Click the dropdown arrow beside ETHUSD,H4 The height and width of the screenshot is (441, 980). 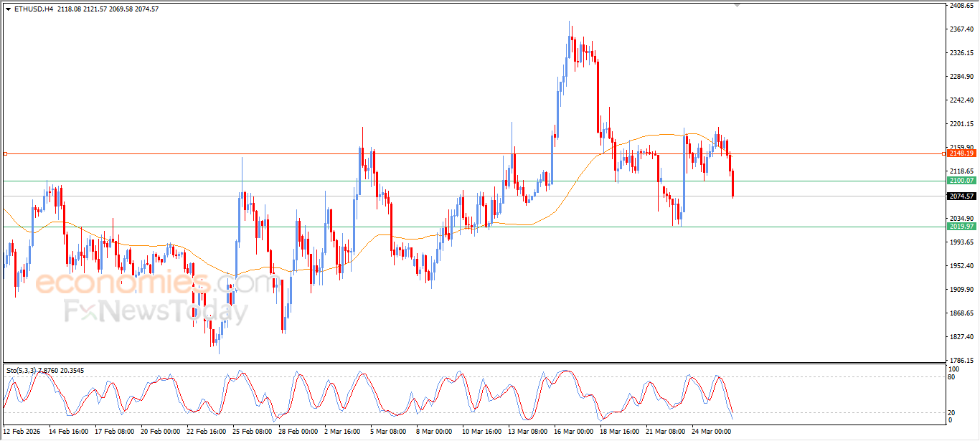(8, 9)
